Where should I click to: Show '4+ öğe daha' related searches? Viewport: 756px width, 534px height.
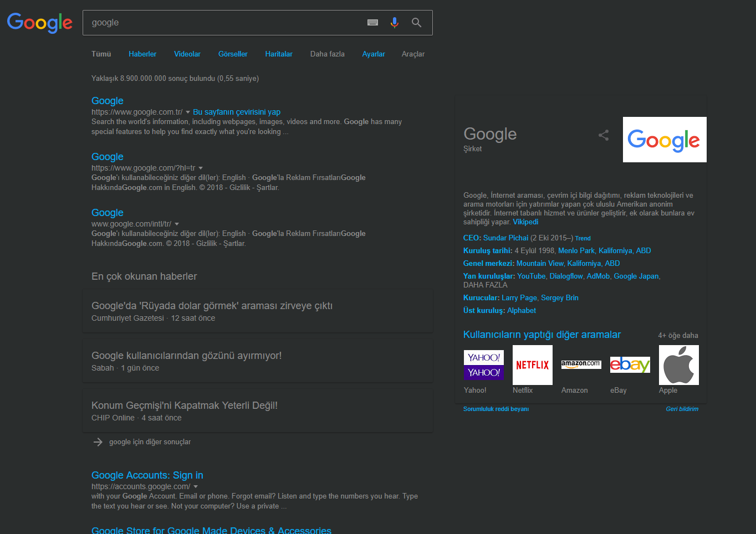[x=678, y=336]
